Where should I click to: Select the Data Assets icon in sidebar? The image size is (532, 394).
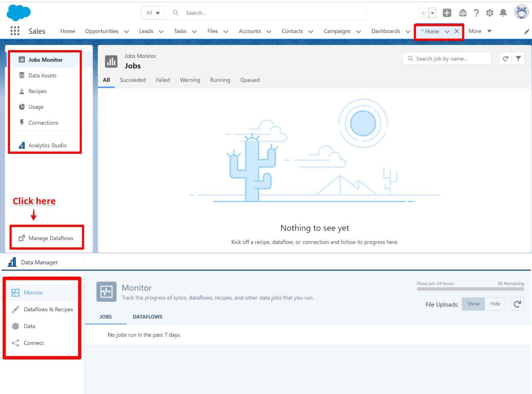click(x=22, y=75)
